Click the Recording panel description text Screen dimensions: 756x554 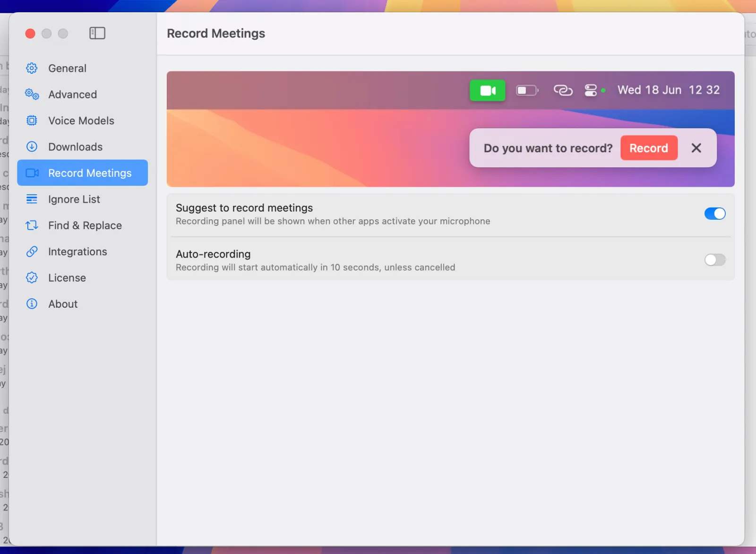(x=333, y=221)
